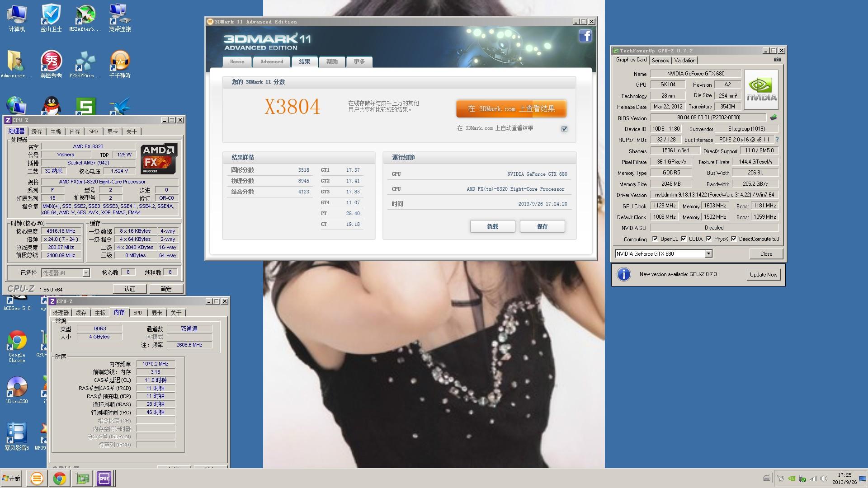Launch 暴风影音5 from the desktop
This screenshot has height=488, width=868.
coord(17,436)
